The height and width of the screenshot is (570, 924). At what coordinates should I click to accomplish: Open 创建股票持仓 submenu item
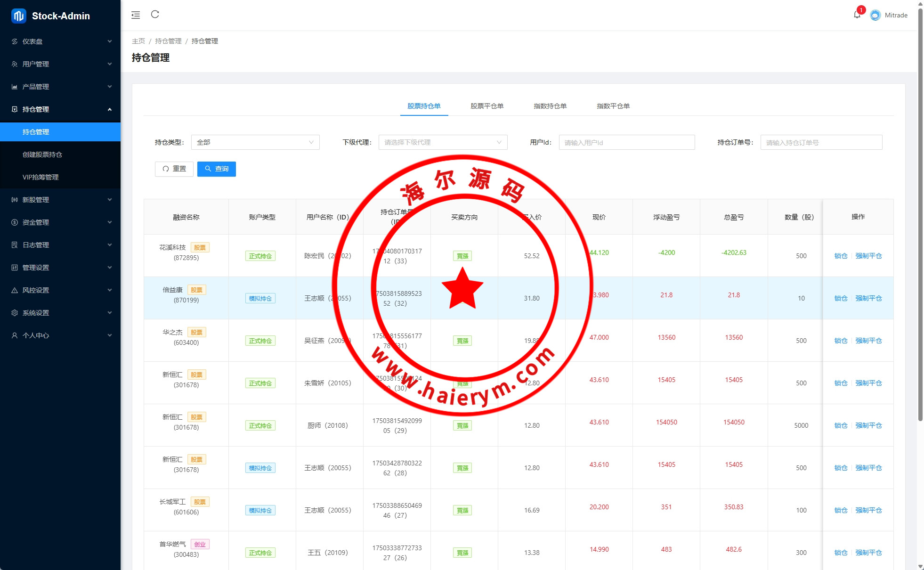tap(42, 155)
